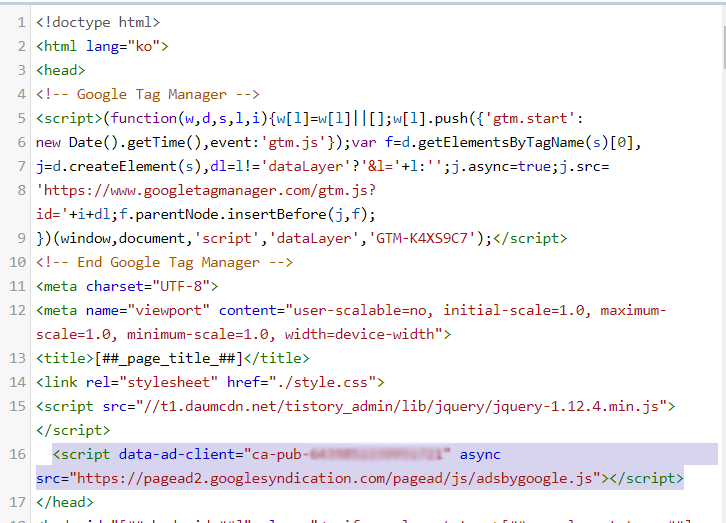The image size is (726, 523).
Task: Click the doctype html declaration text
Action: 98,22
